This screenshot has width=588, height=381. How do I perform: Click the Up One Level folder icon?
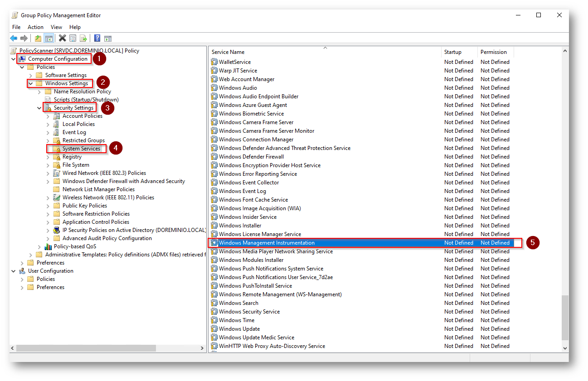click(39, 39)
